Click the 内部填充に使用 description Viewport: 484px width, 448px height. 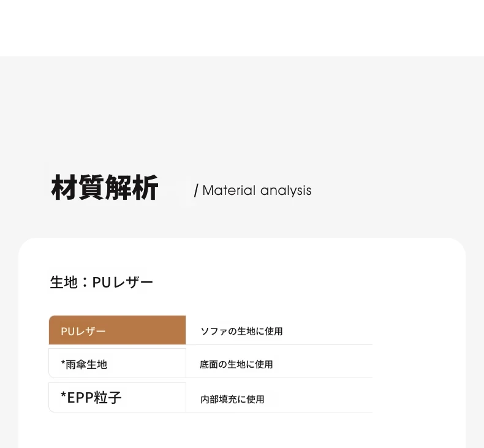[232, 399]
